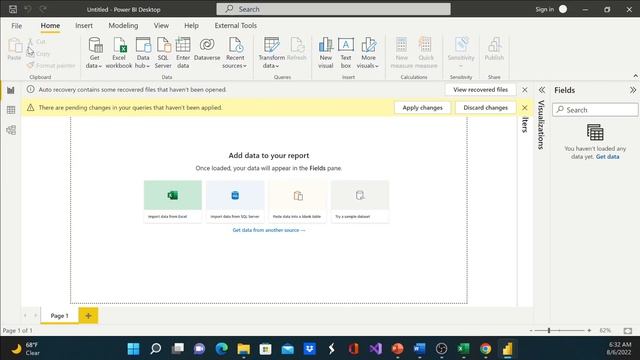Open File Explorer from taskbar
The image size is (640, 360).
[x=243, y=349]
